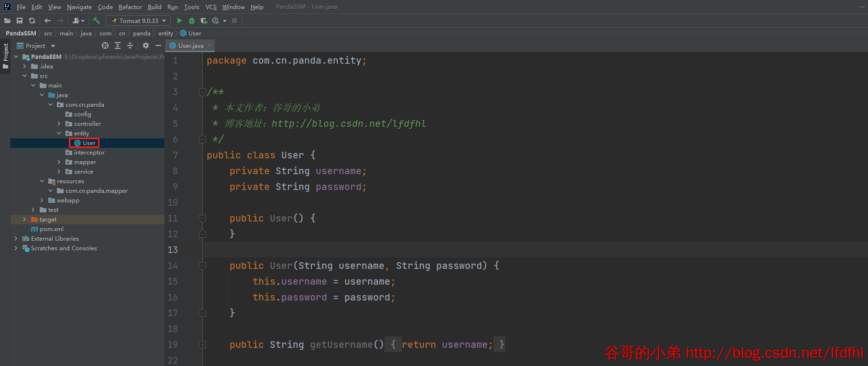
Task: Click 'src' in the breadcrumb bar
Action: pyautogui.click(x=48, y=33)
